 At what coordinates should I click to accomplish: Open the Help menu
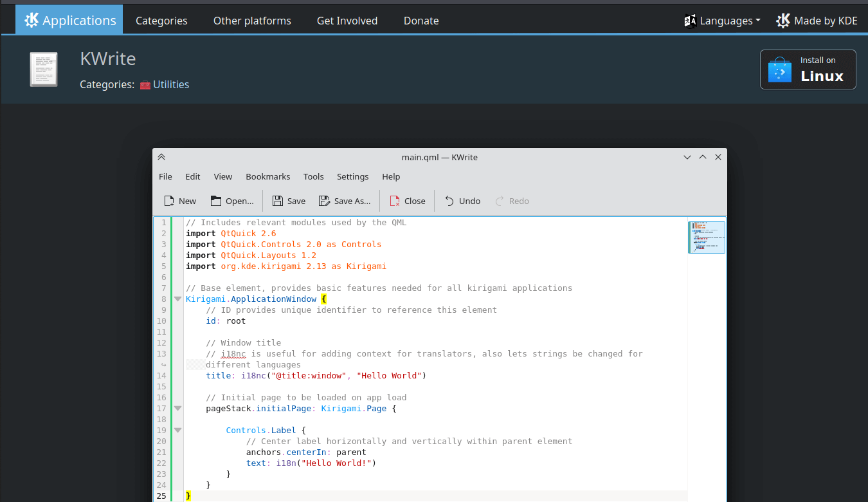coord(391,176)
